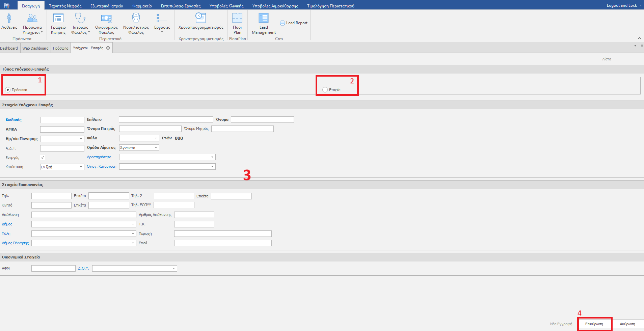644x331 pixels.
Task: Switch to the Φαρμακείο ribbon tab
Action: pos(142,6)
